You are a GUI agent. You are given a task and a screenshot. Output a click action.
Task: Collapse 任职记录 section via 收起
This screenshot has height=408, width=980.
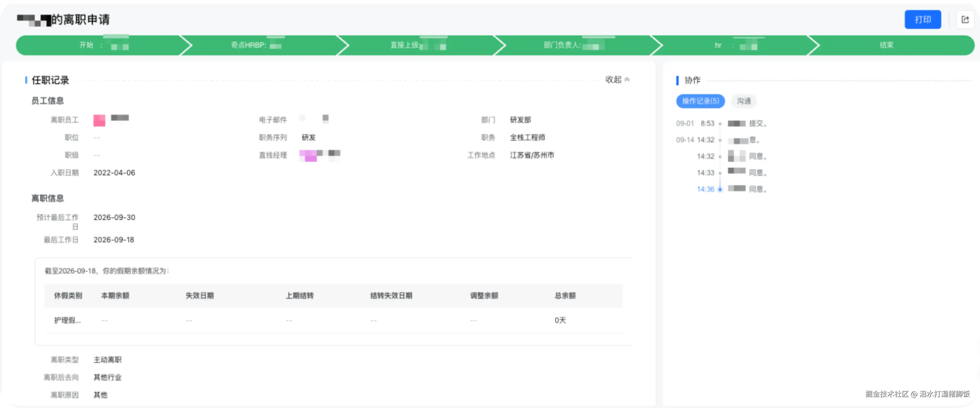(617, 80)
